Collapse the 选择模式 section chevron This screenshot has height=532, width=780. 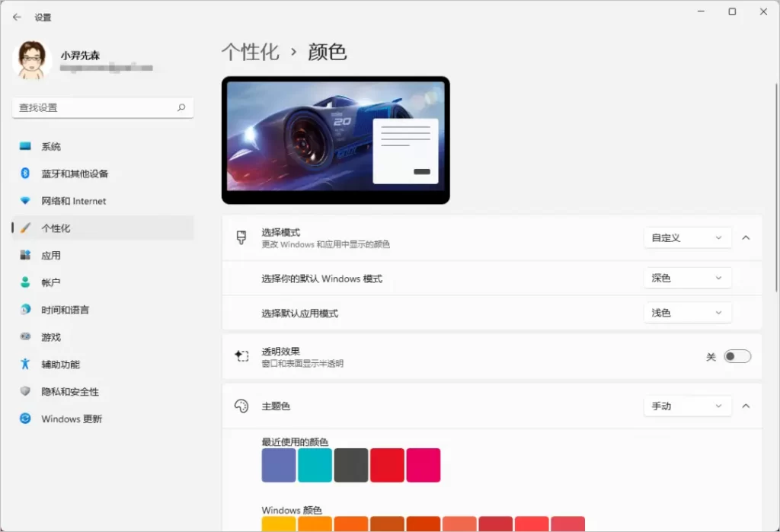(x=746, y=237)
